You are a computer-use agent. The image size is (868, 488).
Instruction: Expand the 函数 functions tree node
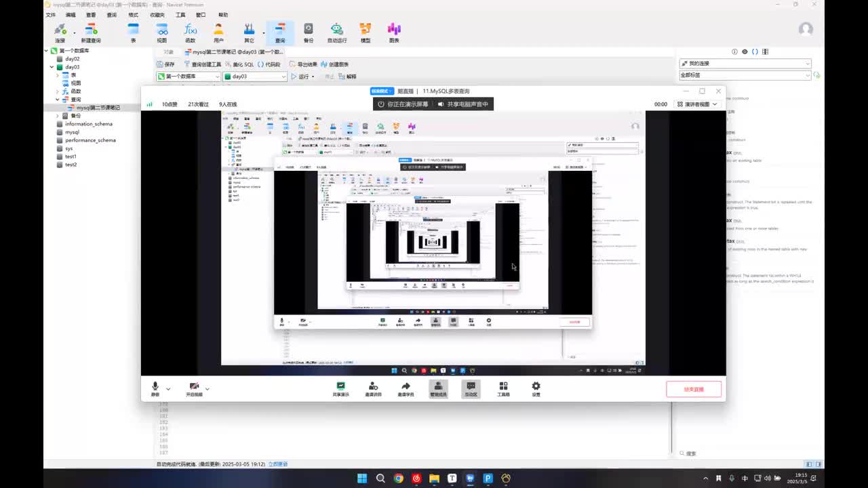(x=58, y=91)
